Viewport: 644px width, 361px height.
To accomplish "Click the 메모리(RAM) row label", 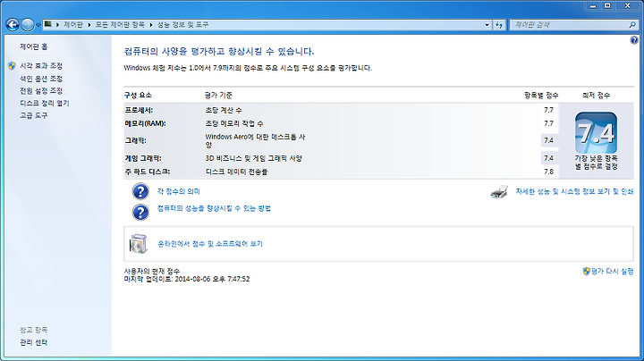I will tap(146, 123).
